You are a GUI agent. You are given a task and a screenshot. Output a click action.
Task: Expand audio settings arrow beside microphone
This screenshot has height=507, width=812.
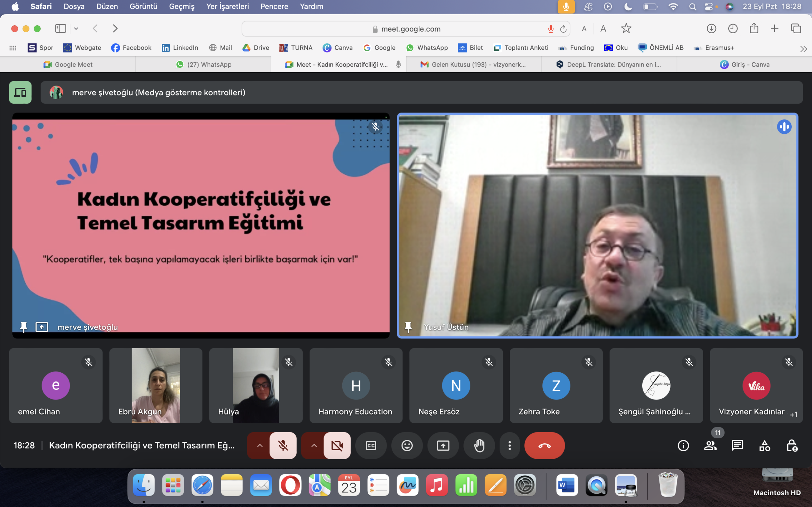(x=260, y=446)
